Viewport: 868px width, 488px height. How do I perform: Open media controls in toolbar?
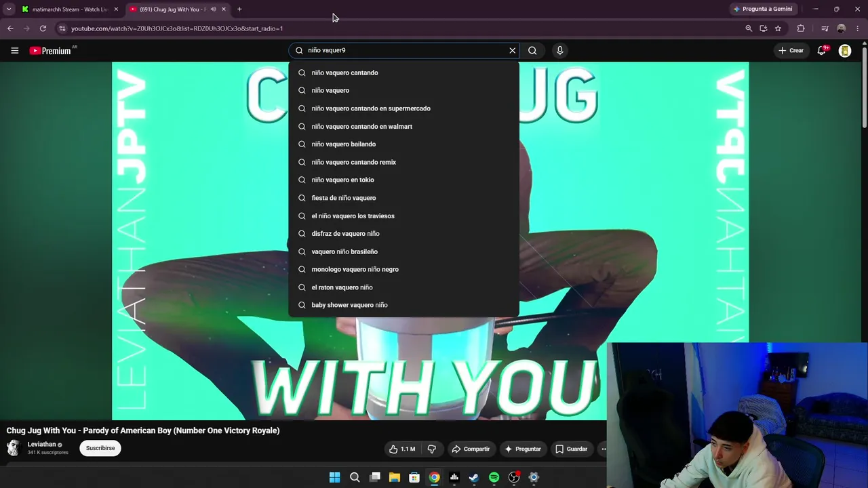[x=825, y=28]
